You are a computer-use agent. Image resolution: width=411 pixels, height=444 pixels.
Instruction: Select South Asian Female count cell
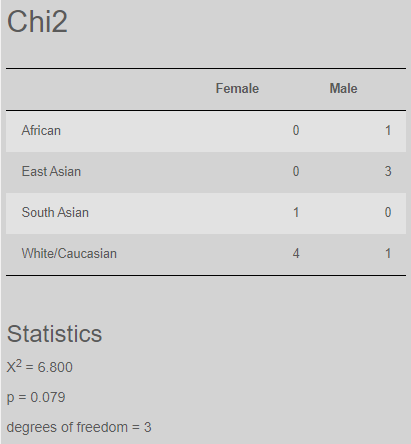pos(296,213)
